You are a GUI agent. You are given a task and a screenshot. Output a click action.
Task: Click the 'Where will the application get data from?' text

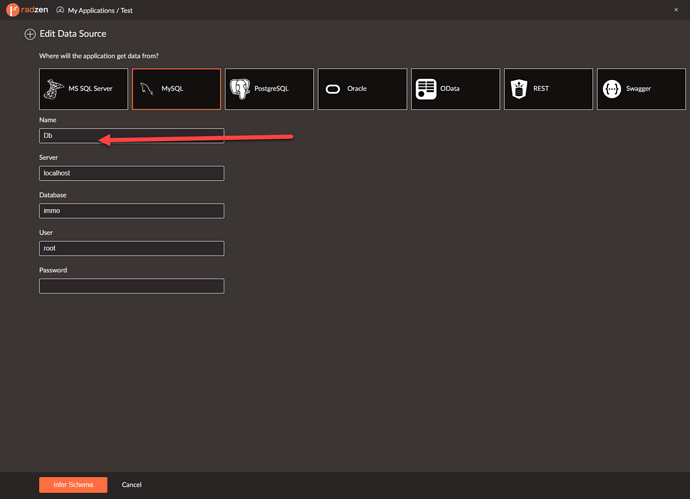coord(99,56)
